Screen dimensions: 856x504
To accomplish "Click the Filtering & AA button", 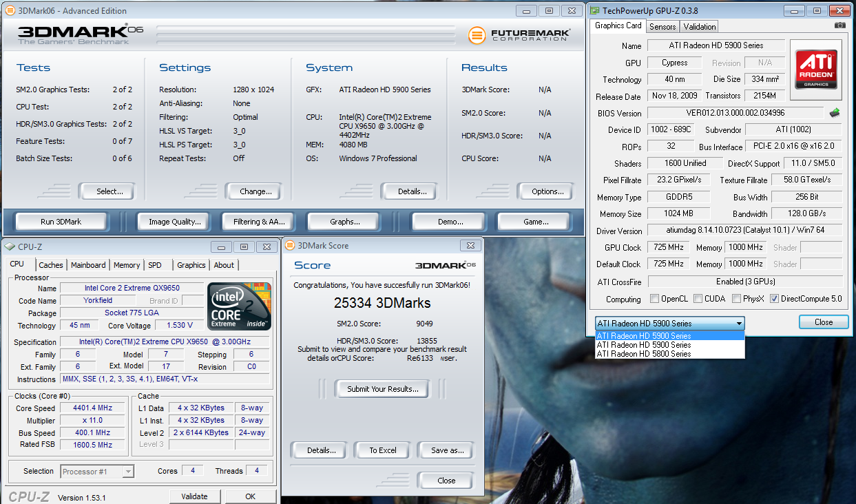I will [x=259, y=222].
